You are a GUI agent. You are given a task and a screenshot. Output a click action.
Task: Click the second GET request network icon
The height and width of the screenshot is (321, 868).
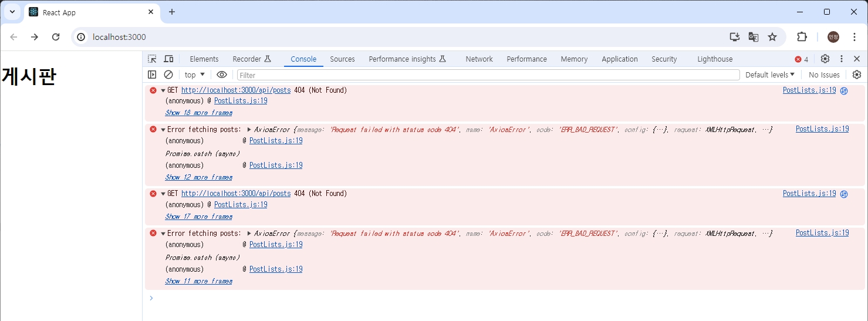844,194
